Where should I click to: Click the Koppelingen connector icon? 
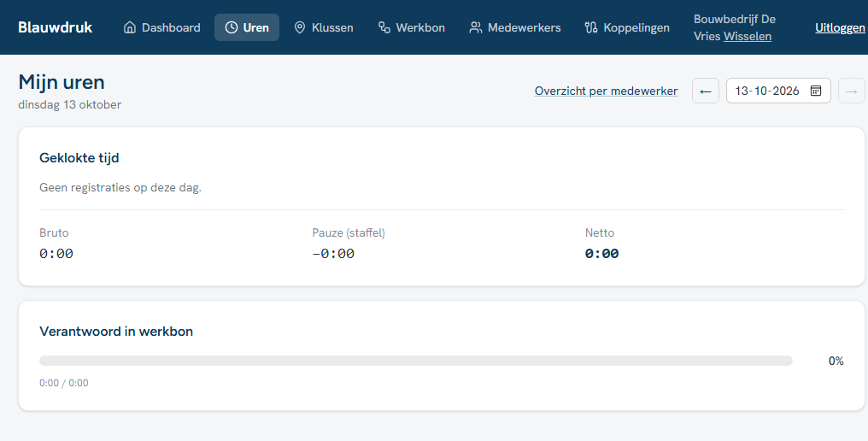(x=591, y=27)
